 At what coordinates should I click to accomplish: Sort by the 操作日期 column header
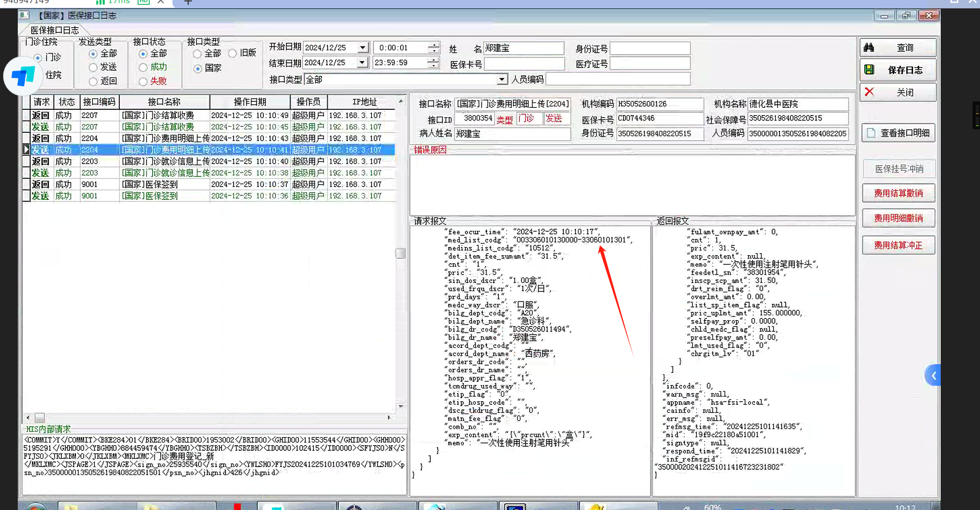pyautogui.click(x=250, y=102)
